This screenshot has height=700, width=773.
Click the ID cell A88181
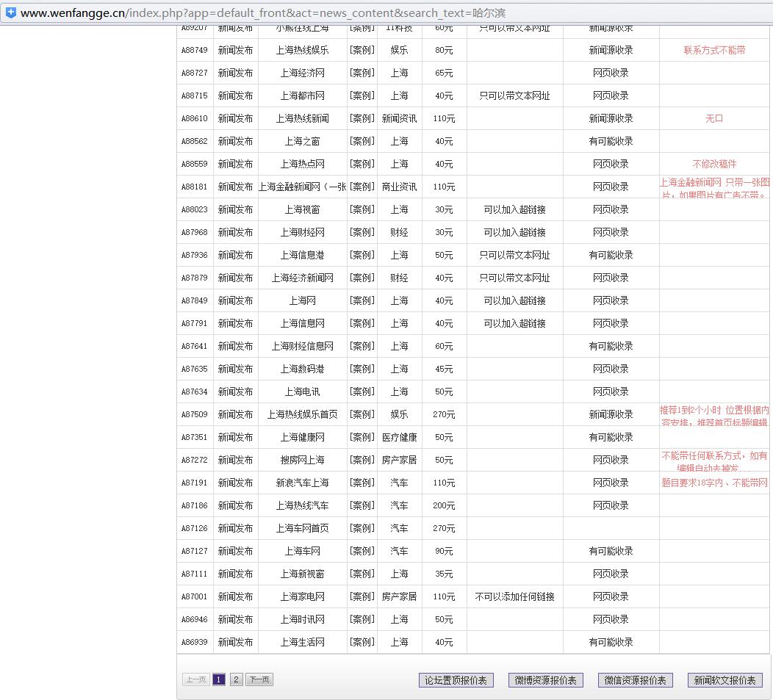pyautogui.click(x=195, y=187)
